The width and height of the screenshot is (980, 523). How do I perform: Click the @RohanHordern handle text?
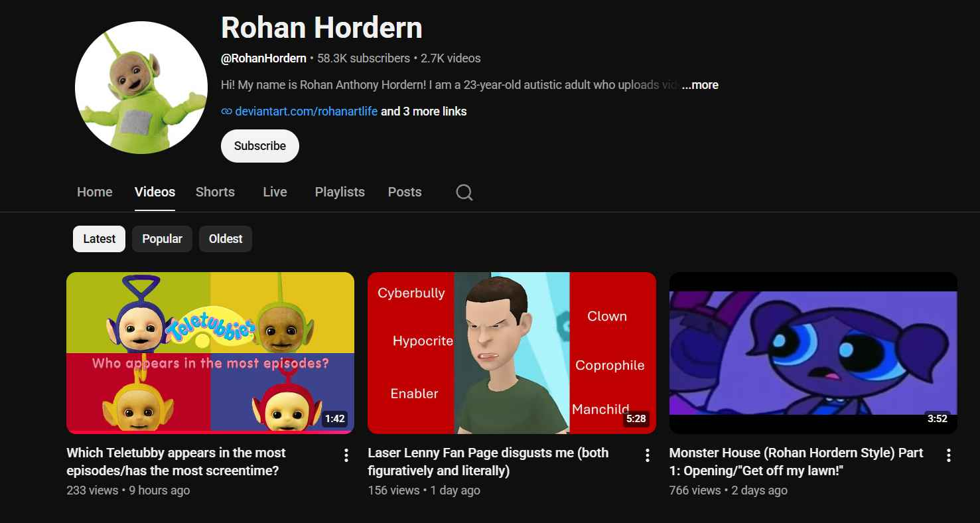pos(263,58)
